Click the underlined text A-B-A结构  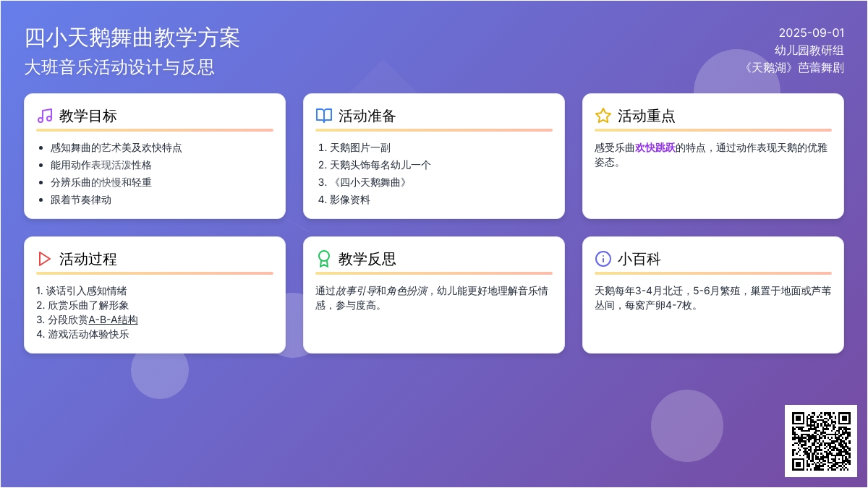click(x=113, y=320)
